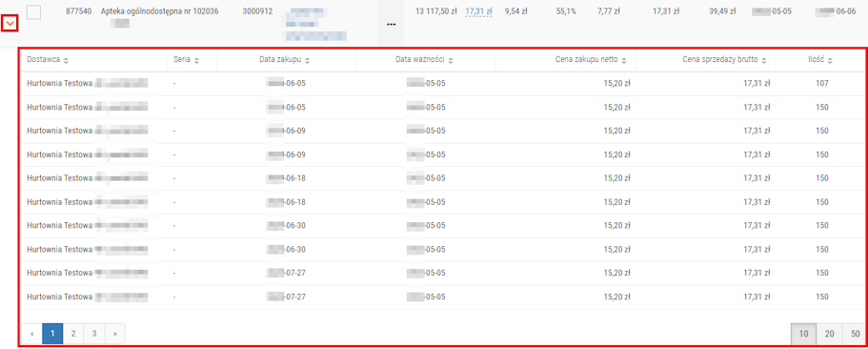Select current page 1 button
Image resolution: width=868 pixels, height=349 pixels.
point(52,334)
